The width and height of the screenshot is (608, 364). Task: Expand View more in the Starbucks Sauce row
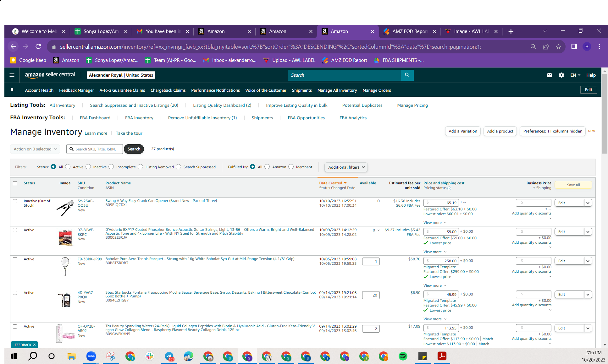(x=435, y=319)
